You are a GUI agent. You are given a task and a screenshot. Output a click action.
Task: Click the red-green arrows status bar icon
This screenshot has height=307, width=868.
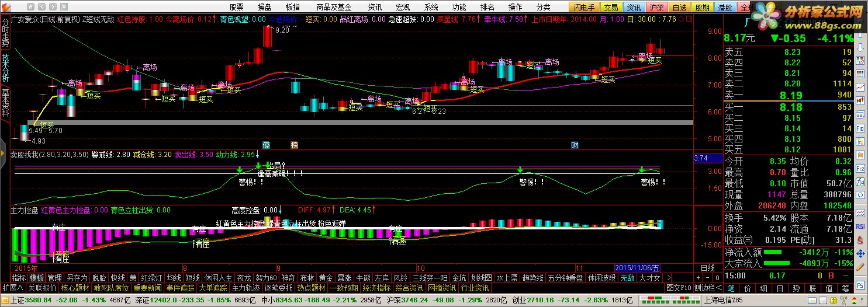855,301
